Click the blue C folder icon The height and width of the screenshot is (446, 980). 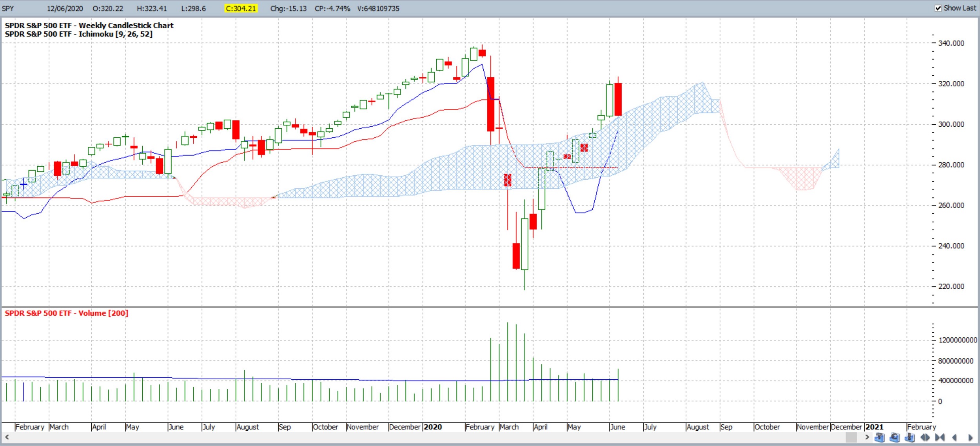click(x=895, y=437)
